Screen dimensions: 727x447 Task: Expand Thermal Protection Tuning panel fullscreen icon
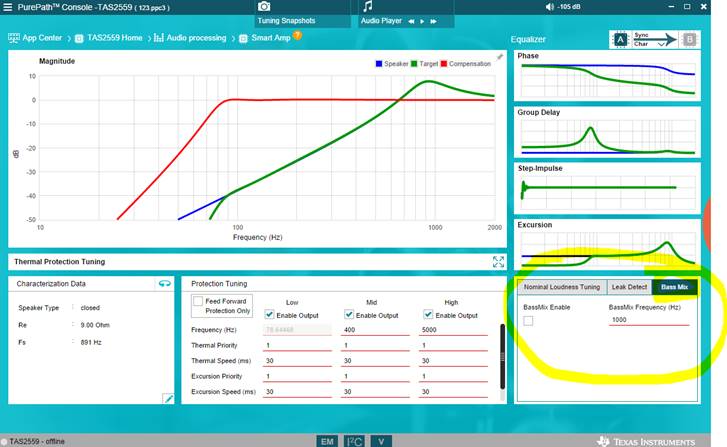point(498,262)
